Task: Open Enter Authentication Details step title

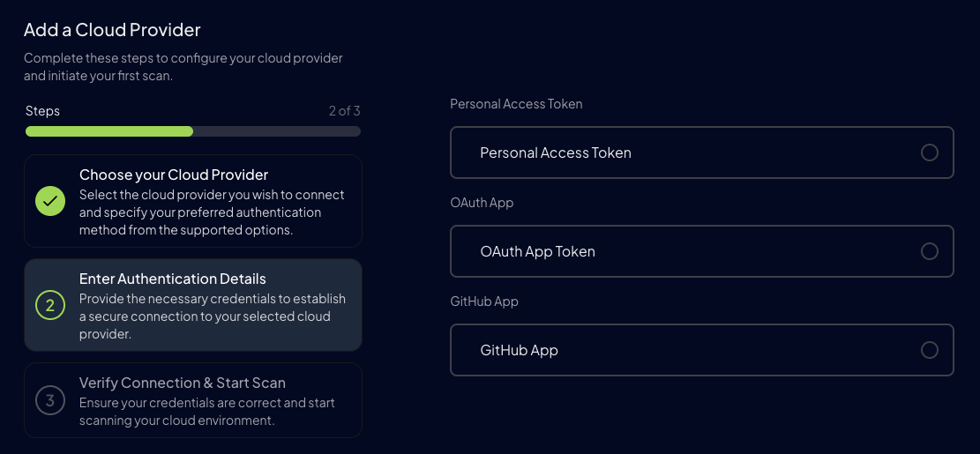Action: pos(173,279)
